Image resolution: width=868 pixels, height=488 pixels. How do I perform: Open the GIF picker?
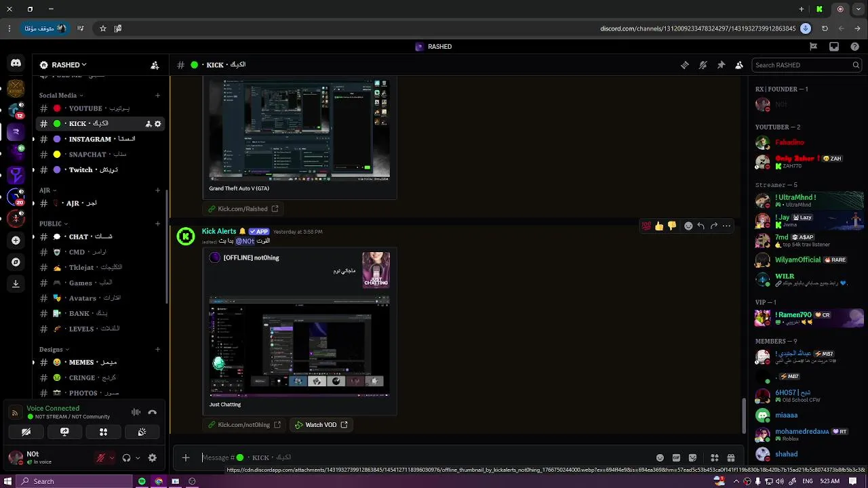676,457
